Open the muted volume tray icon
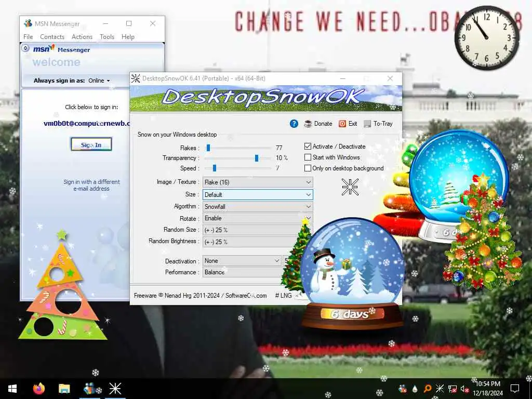Screen dimensions: 532x399 click(x=464, y=389)
